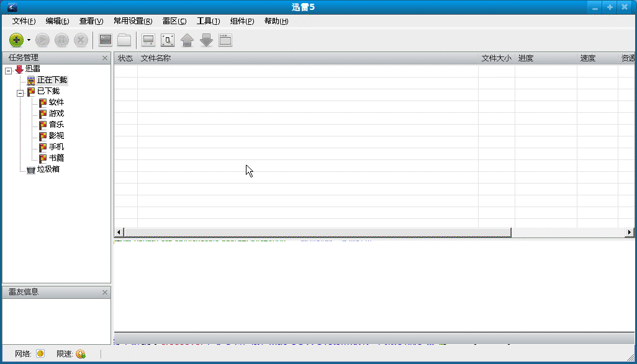Viewport: 637px width, 364px height.
Task: Sort by the 状态 column header
Action: pos(125,58)
